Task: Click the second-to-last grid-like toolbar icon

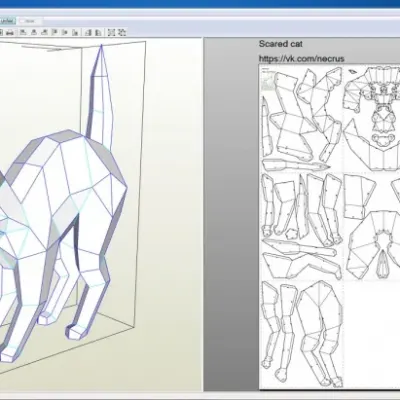Action: click(112, 32)
